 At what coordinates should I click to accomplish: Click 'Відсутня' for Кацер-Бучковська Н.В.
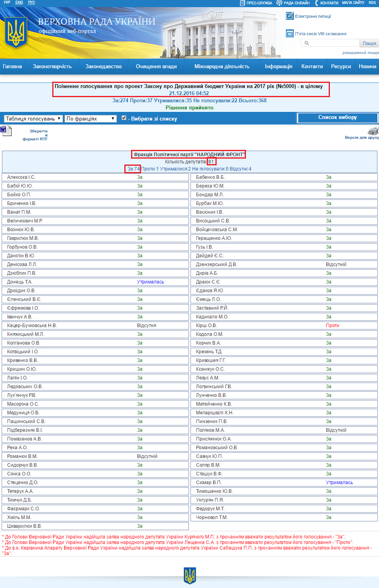click(147, 326)
